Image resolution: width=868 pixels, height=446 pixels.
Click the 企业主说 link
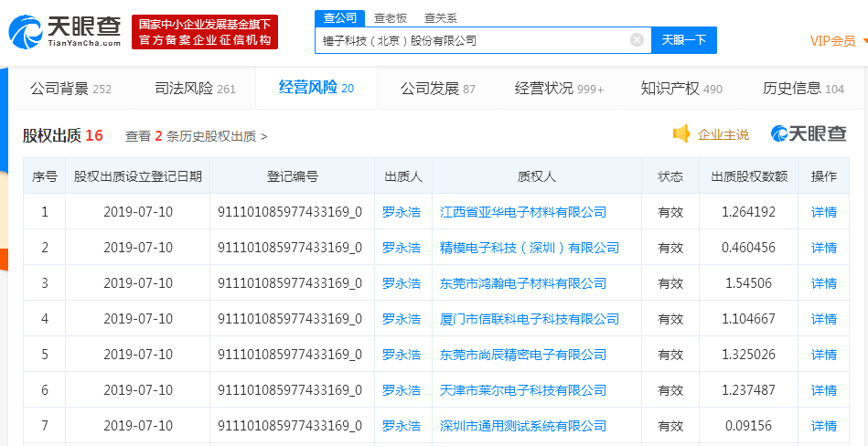click(x=723, y=134)
